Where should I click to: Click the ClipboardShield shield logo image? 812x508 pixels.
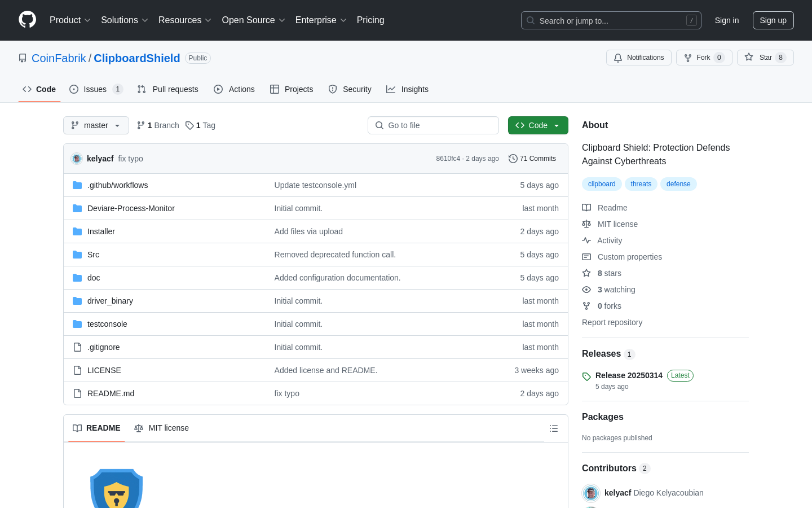(x=117, y=489)
